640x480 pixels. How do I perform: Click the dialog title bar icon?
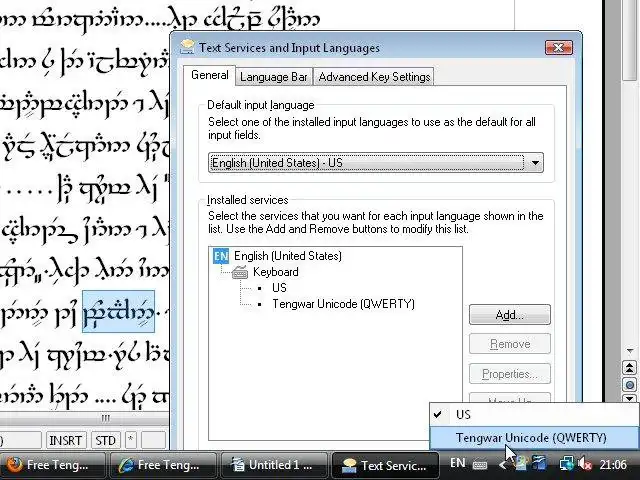pos(187,47)
